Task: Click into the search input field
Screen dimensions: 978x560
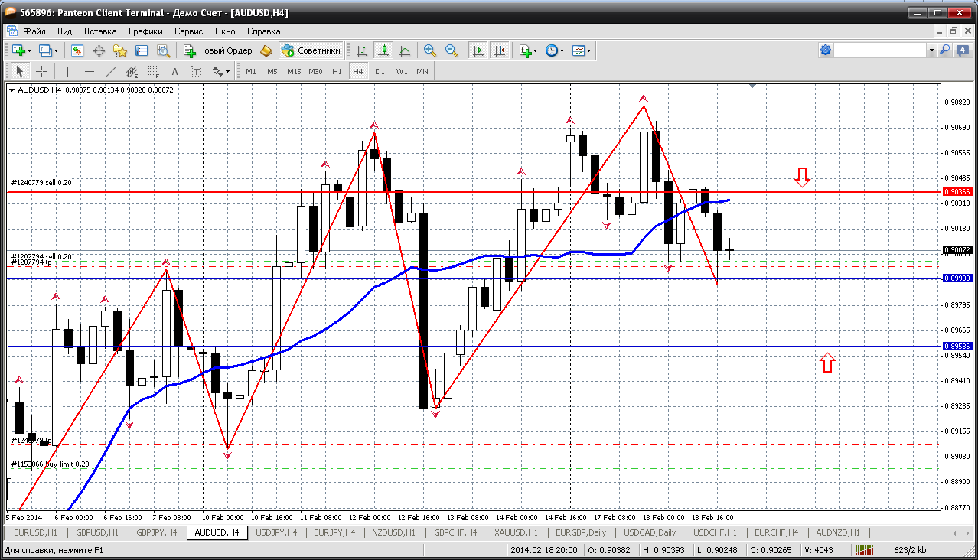Action: coord(880,50)
